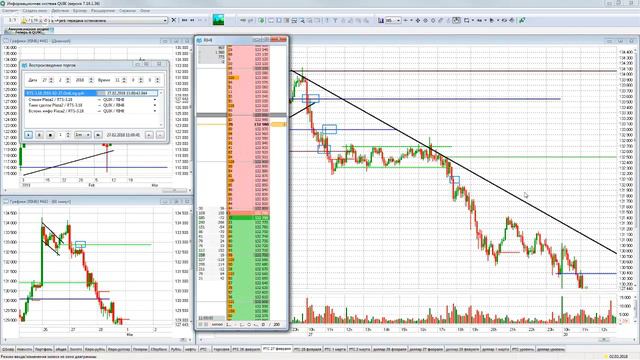Click the pencil drawing tool icon
This screenshot has width=640, height=360.
[440, 20]
